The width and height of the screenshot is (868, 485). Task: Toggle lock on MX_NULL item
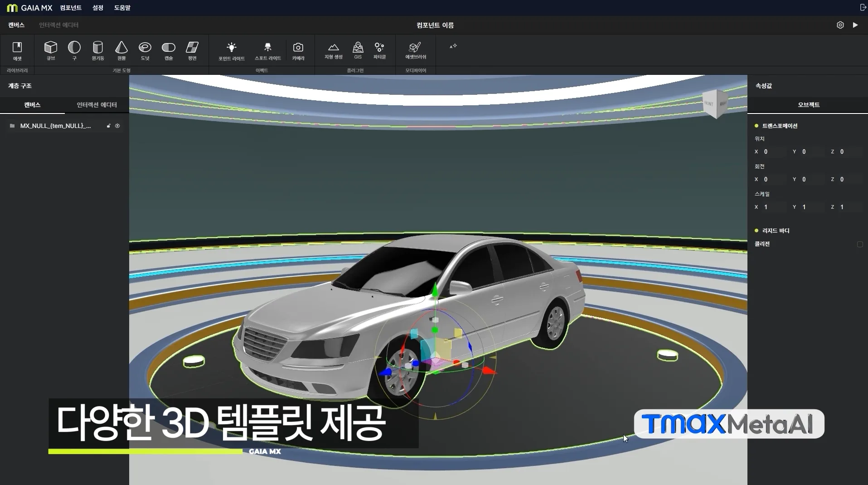coord(108,126)
